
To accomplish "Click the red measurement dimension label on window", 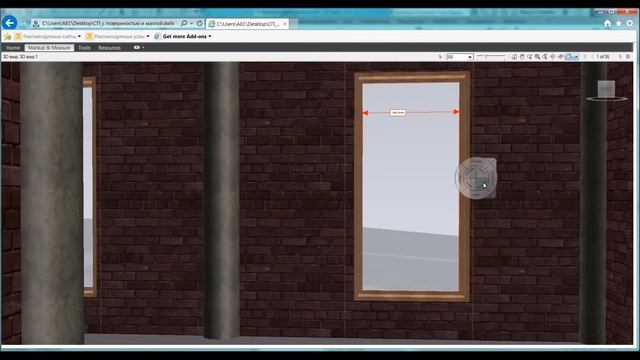I will coord(398,113).
